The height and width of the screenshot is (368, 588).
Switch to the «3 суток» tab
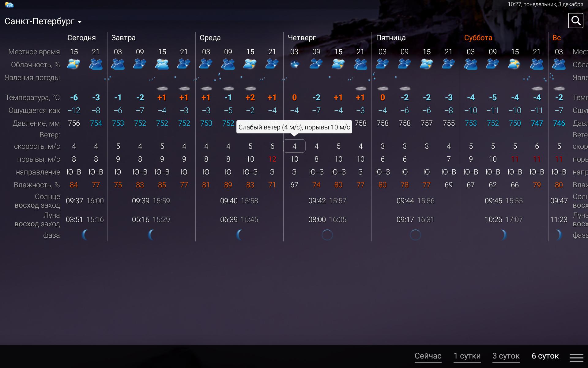(x=507, y=355)
